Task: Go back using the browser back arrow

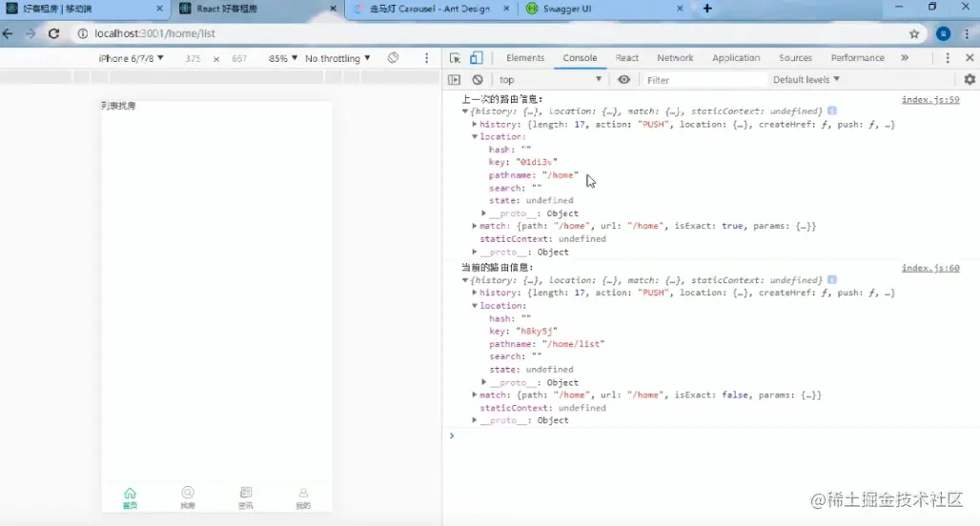Action: (9, 33)
